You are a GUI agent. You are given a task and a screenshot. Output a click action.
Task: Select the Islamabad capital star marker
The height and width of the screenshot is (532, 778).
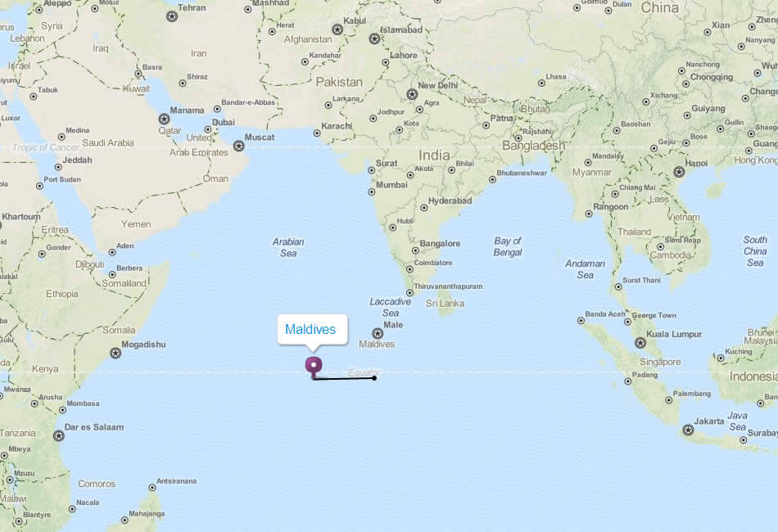pyautogui.click(x=374, y=38)
